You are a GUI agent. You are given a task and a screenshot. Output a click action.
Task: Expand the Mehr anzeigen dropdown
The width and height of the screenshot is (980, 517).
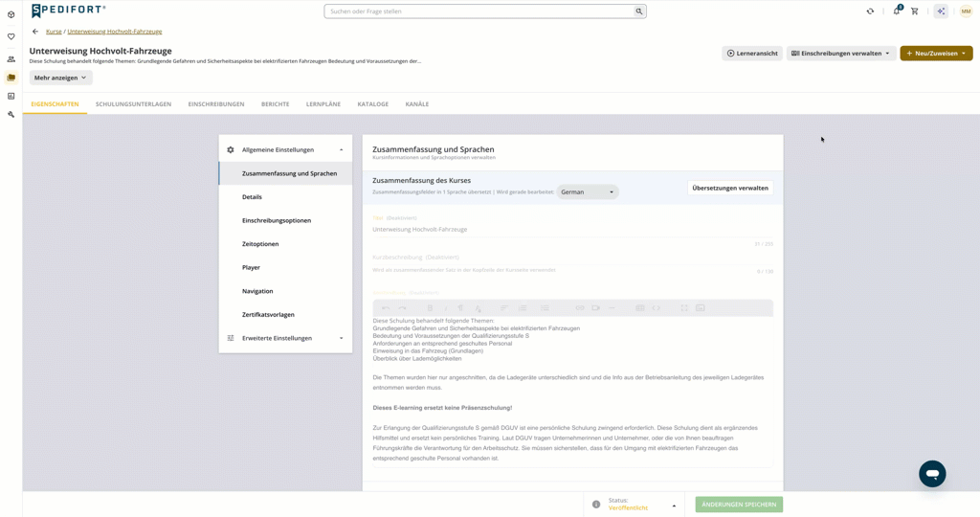click(x=60, y=78)
